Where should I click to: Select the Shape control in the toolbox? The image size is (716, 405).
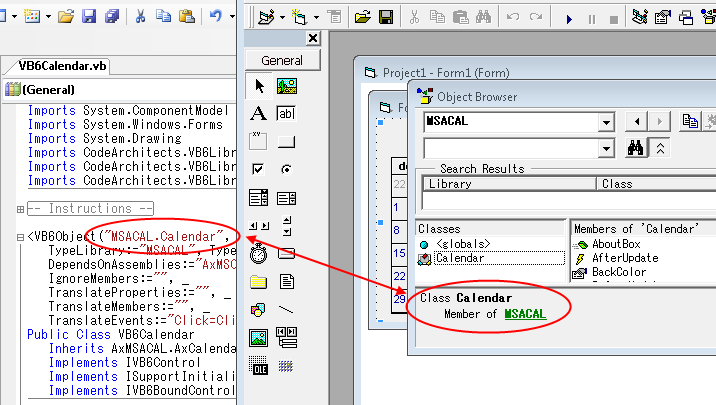tap(258, 310)
